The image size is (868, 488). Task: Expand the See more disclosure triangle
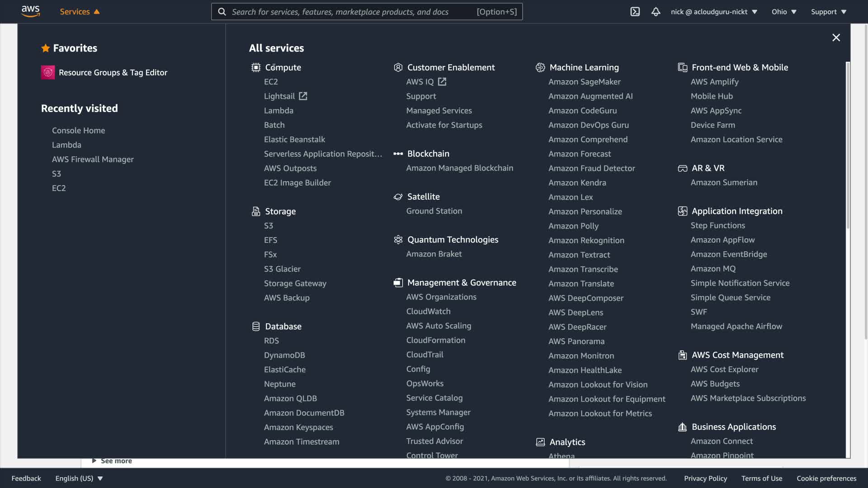point(94,460)
